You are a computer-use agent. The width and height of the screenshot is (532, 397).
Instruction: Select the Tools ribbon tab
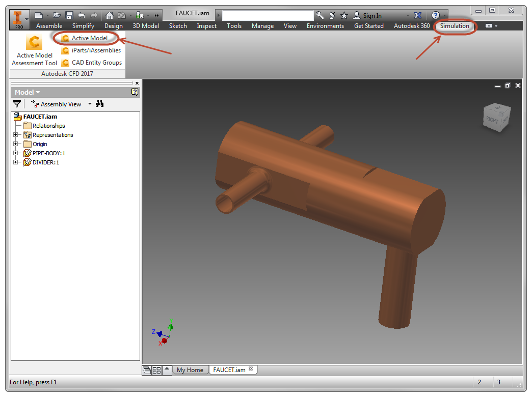(234, 26)
